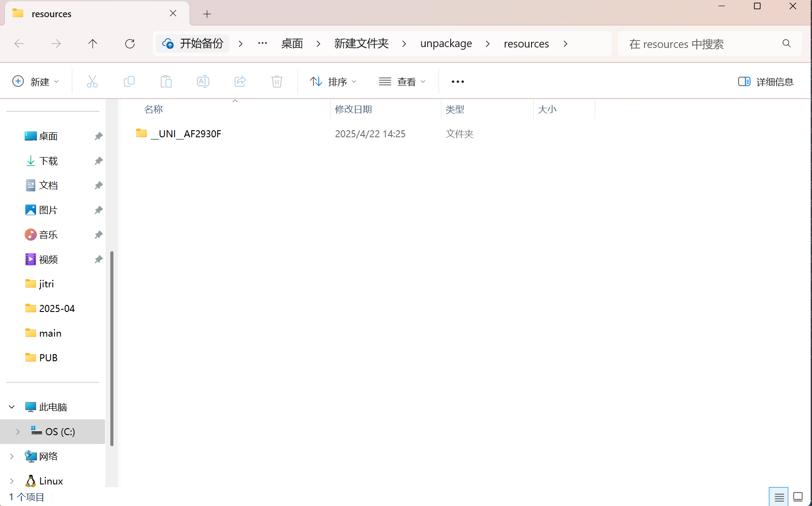The height and width of the screenshot is (506, 812).
Task: Select the Rename icon
Action: 203,81
